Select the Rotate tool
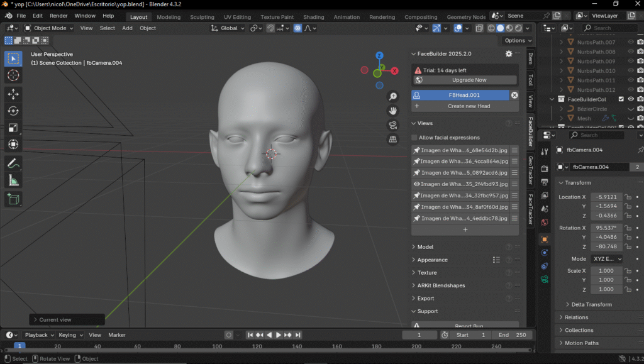 pos(13,111)
